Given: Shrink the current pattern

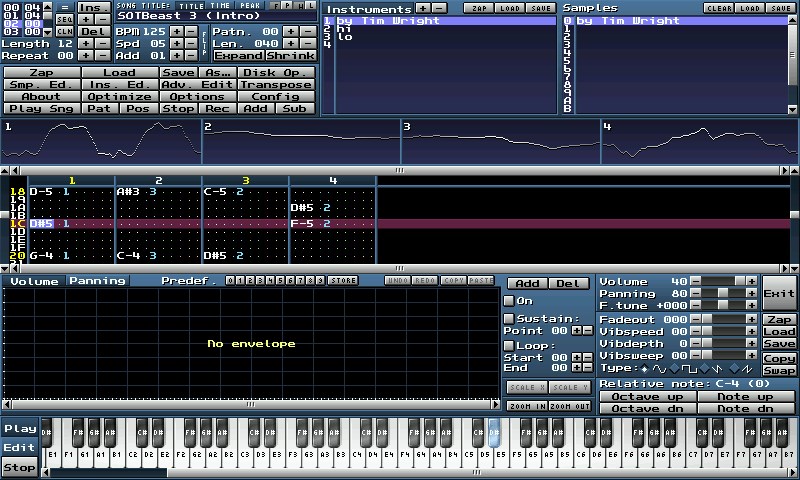Looking at the screenshot, I should pyautogui.click(x=290, y=55).
